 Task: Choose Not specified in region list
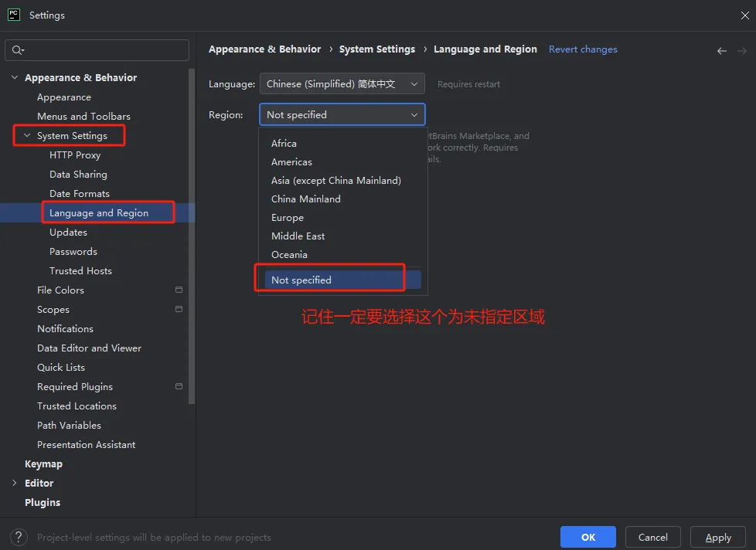(x=301, y=280)
